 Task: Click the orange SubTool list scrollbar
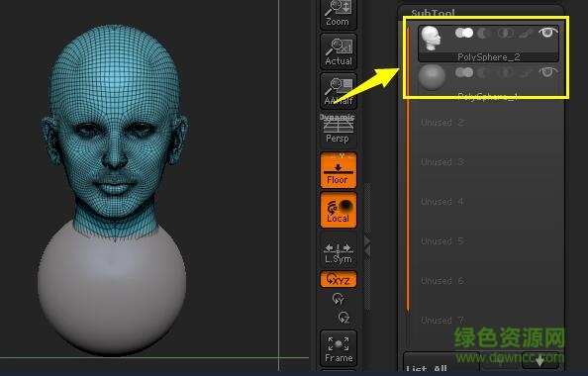[408, 168]
